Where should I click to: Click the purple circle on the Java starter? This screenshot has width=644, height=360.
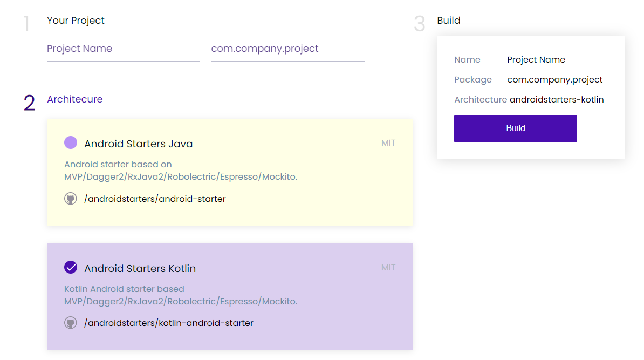pos(70,142)
